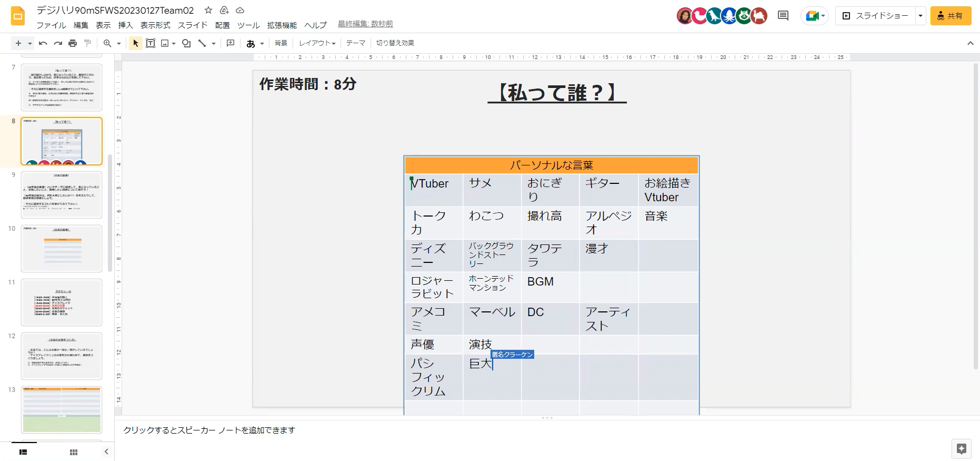
Task: Open the 編集 menu
Action: tap(81, 25)
